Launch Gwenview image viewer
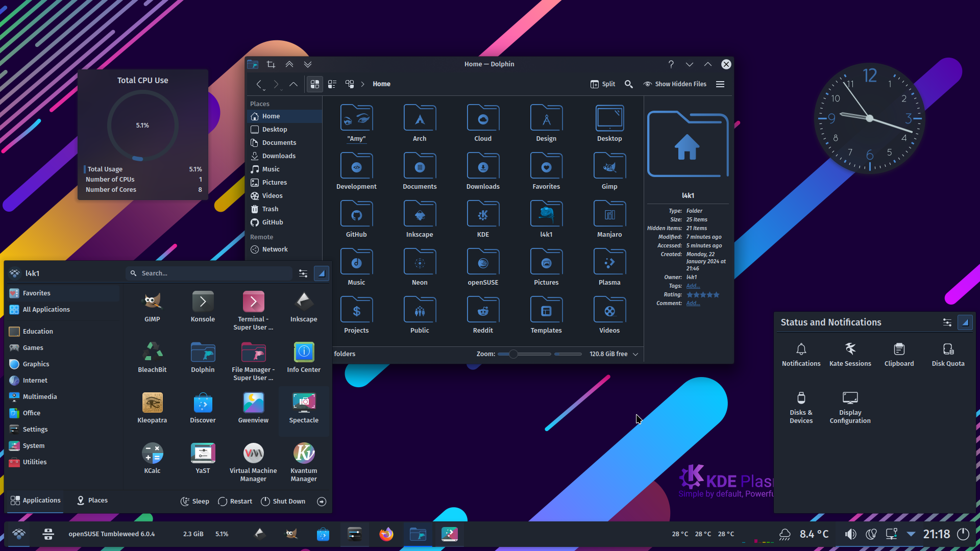Viewport: 980px width, 551px height. [253, 408]
